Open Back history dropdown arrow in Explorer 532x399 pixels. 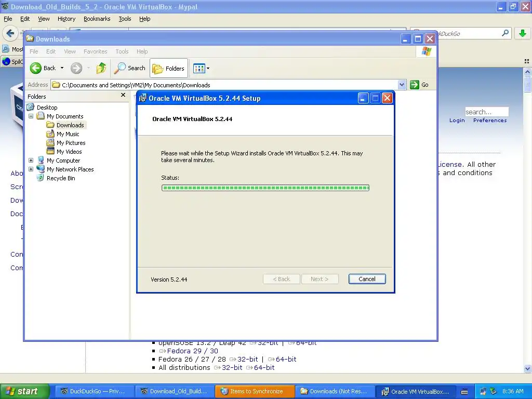[62, 68]
